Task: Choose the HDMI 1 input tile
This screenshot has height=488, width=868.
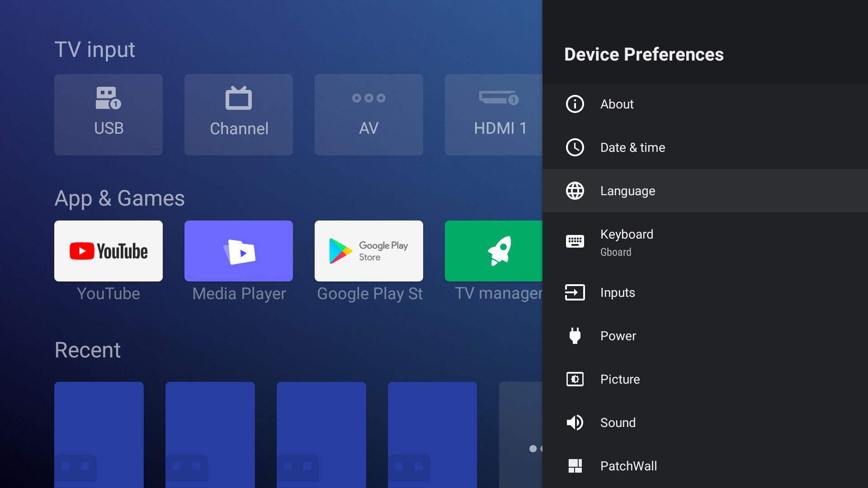Action: point(494,115)
